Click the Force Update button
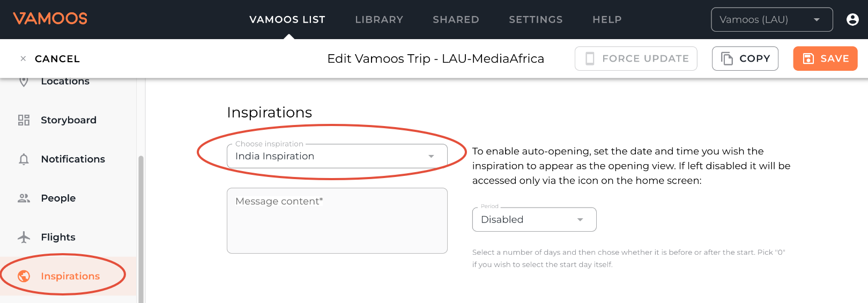The height and width of the screenshot is (303, 868). [x=636, y=58]
